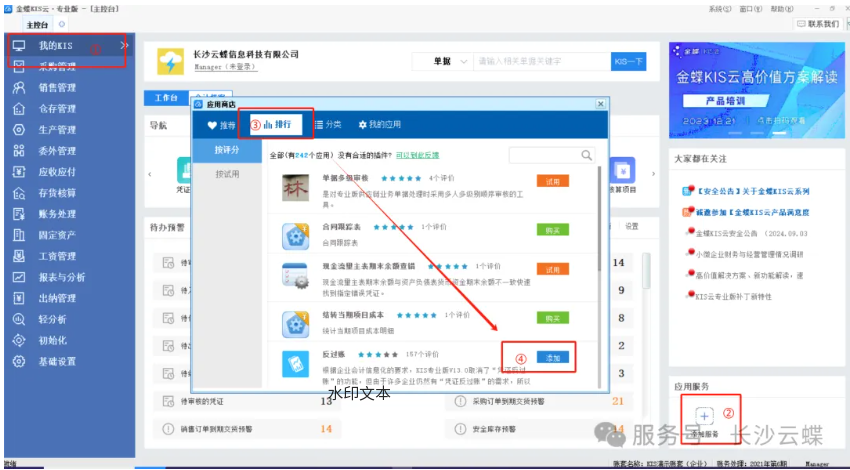Select the 固定资产 fixed assets icon

pyautogui.click(x=18, y=235)
